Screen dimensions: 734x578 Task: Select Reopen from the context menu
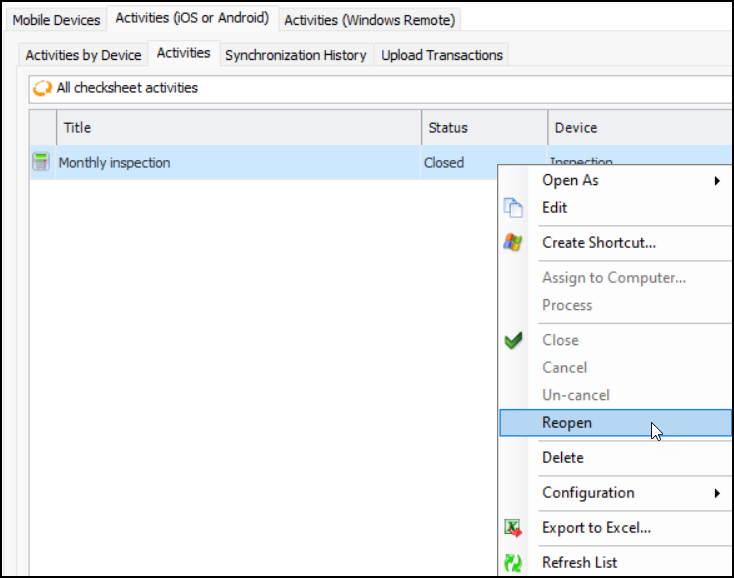pyautogui.click(x=567, y=423)
